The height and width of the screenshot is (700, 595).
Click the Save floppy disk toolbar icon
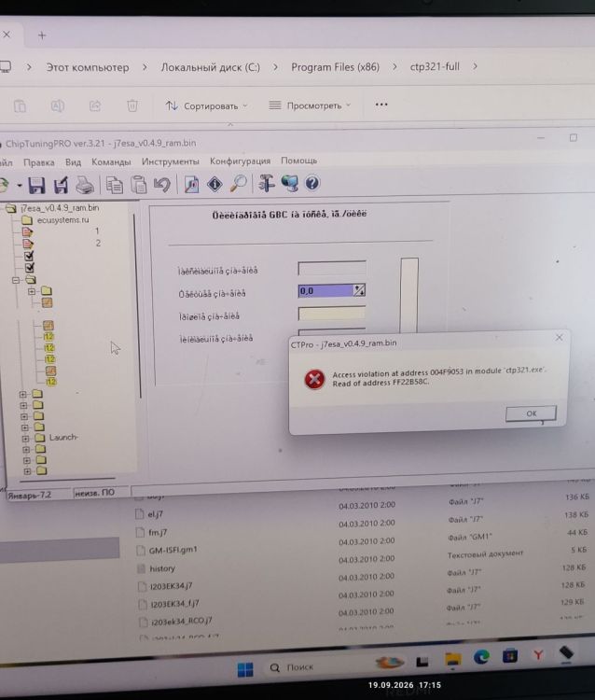point(36,185)
